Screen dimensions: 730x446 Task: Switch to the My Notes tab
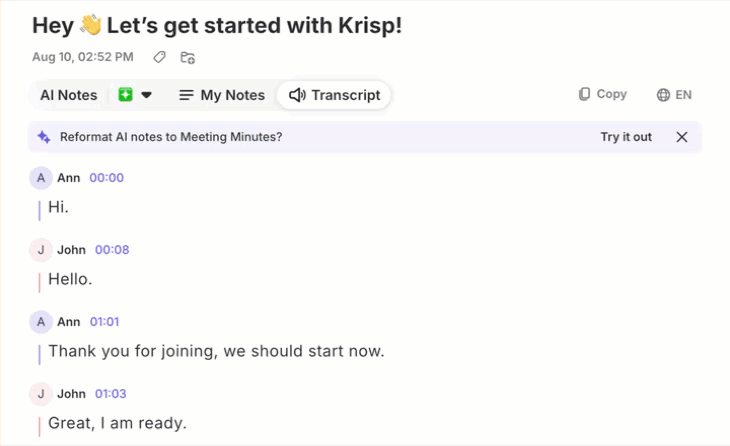(222, 95)
